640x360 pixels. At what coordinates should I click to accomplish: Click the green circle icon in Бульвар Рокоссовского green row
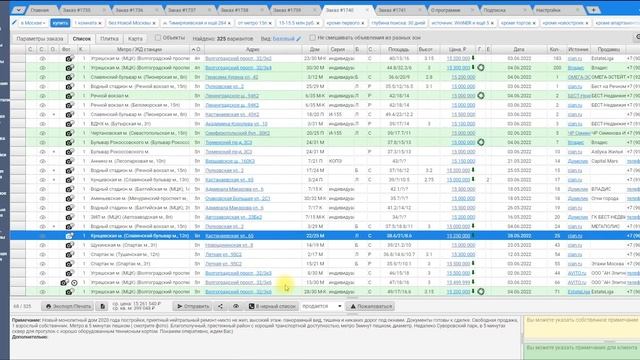click(x=481, y=142)
